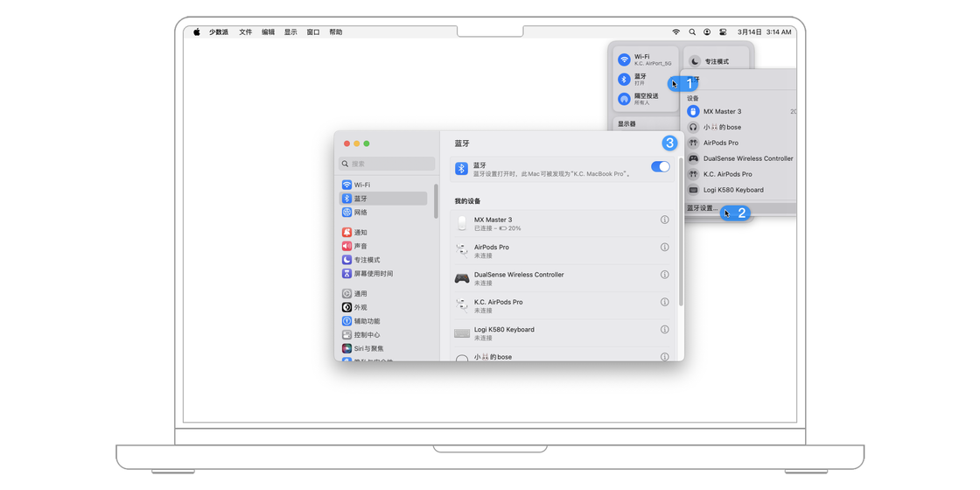Click the Wi-Fi status icon in menu bar
Screen dimensions: 980x490
[675, 31]
